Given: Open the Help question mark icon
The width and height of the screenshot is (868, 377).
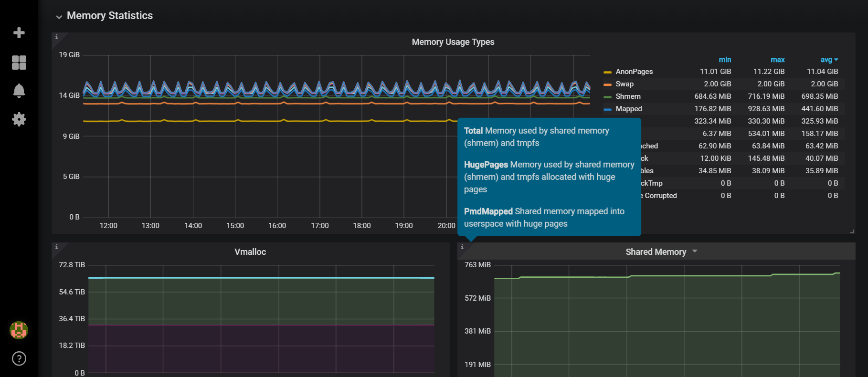Looking at the screenshot, I should point(19,358).
